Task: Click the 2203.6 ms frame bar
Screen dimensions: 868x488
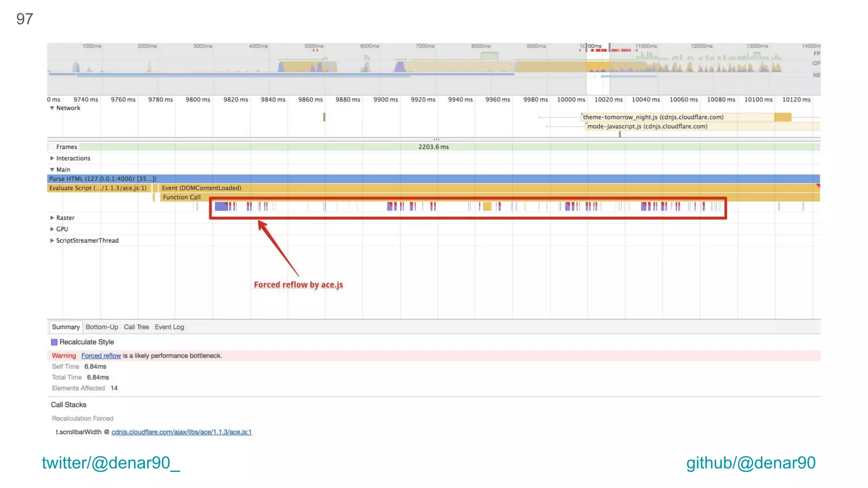Action: tap(433, 147)
